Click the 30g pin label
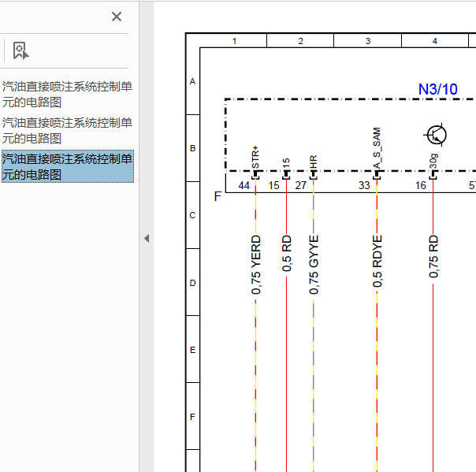This screenshot has height=472, width=476. click(x=433, y=162)
